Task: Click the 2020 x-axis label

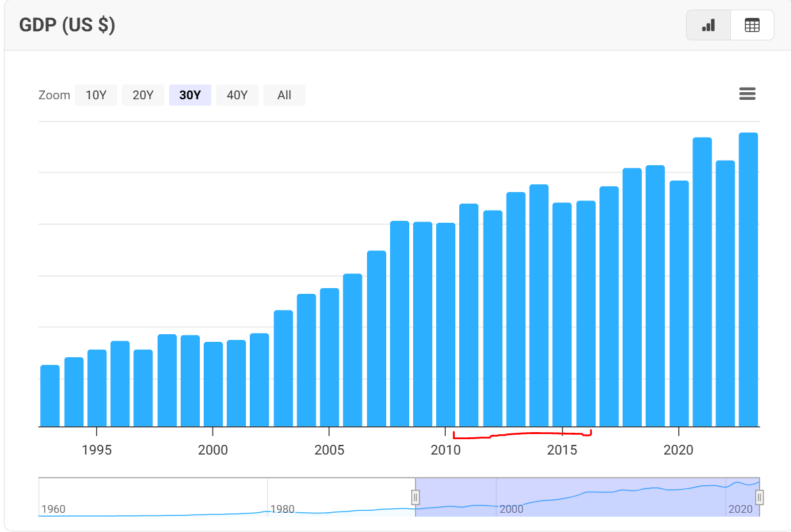Action: (x=679, y=450)
